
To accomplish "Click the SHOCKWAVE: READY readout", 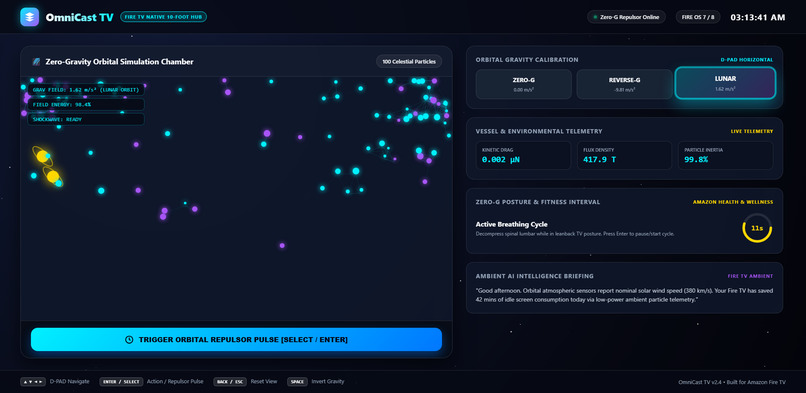I will coord(86,120).
